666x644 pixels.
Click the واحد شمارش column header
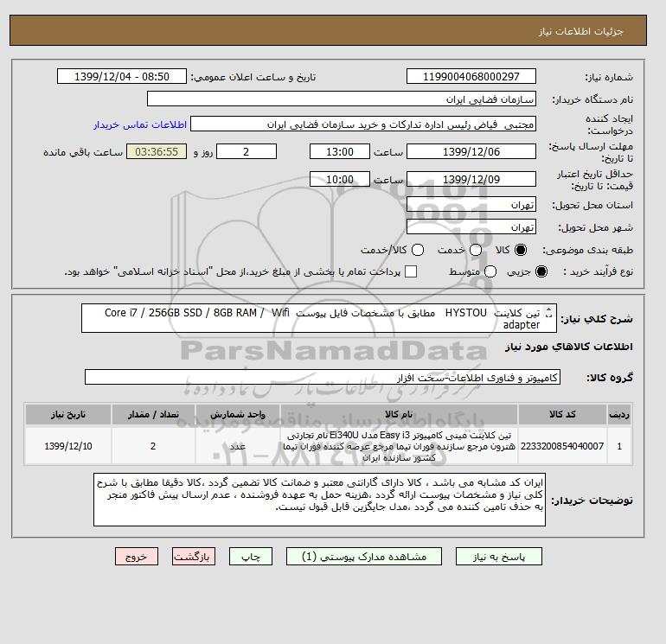pyautogui.click(x=238, y=414)
